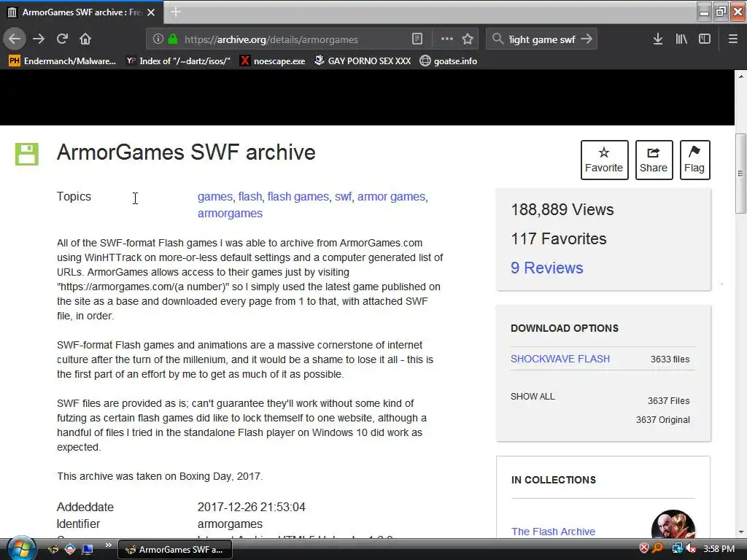The width and height of the screenshot is (747, 560).
Task: Open SHOCKWAVE FLASH download option
Action: pos(560,359)
